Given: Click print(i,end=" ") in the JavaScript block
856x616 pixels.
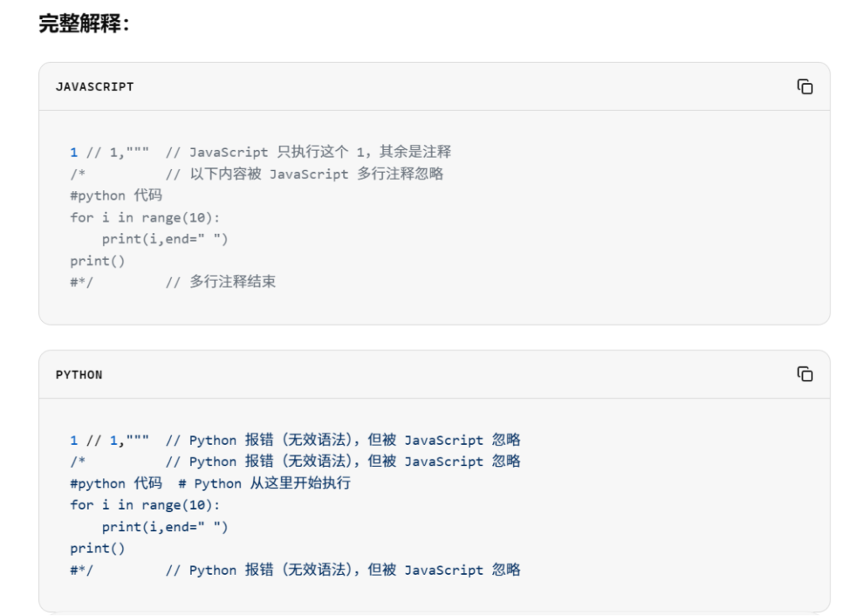Looking at the screenshot, I should (x=165, y=239).
